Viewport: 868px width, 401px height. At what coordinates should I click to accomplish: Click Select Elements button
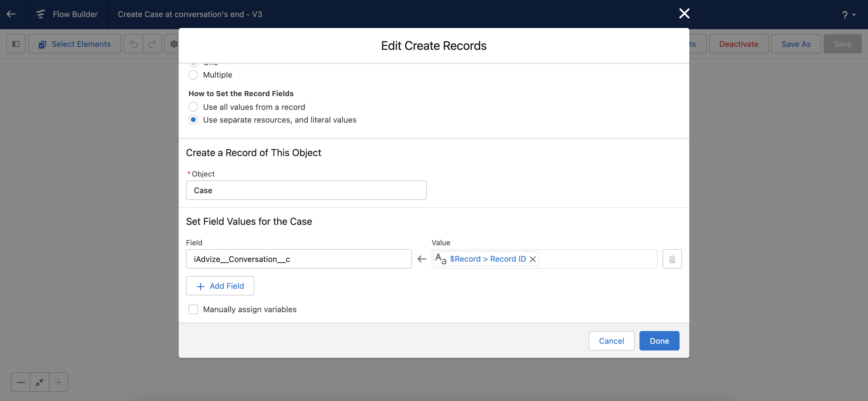tap(74, 44)
